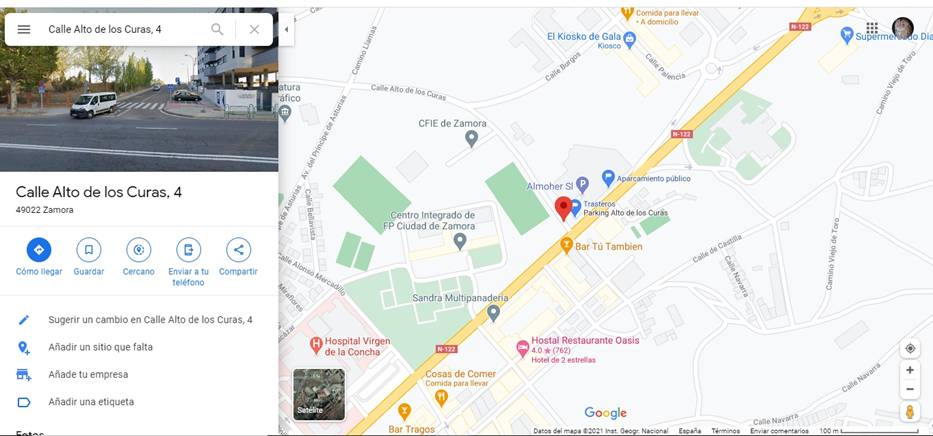Show your location on map
This screenshot has height=436, width=933.
point(910,349)
